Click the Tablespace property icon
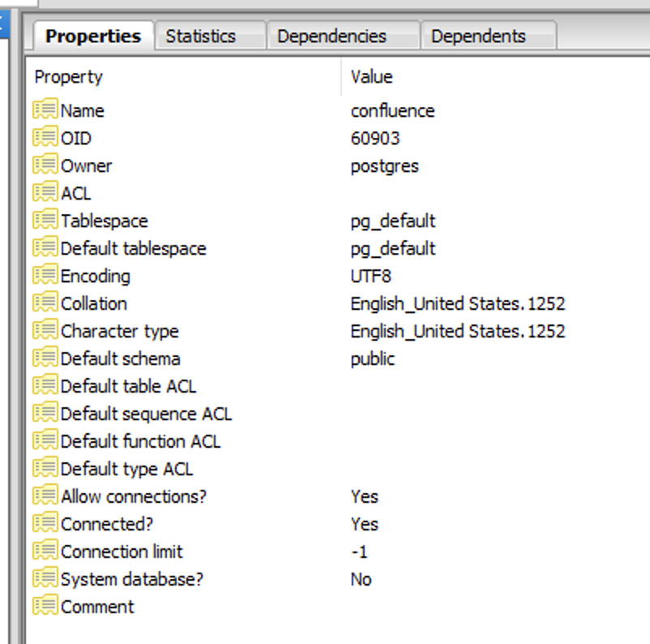Viewport: 650px width, 644px height. coord(45,220)
